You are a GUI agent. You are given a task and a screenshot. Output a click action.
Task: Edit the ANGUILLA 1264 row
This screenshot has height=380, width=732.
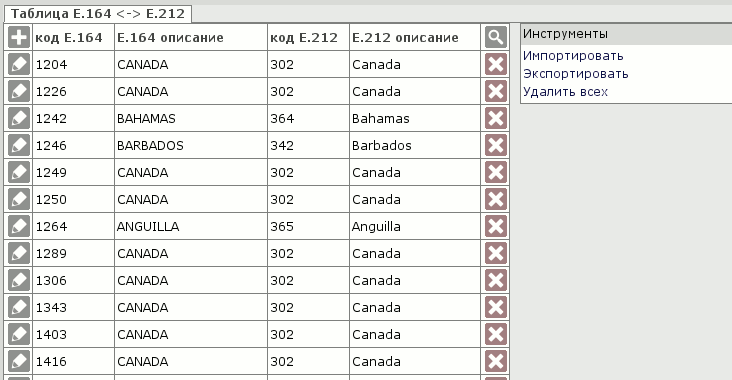pyautogui.click(x=19, y=226)
